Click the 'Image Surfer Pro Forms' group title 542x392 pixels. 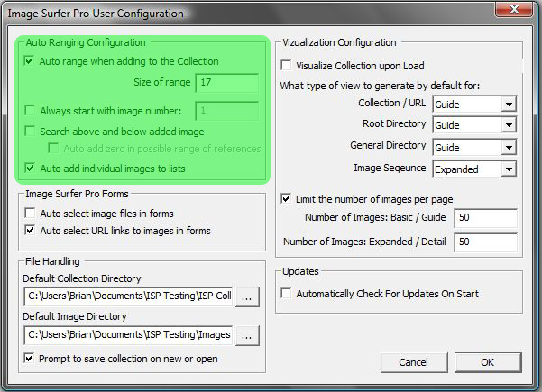77,194
